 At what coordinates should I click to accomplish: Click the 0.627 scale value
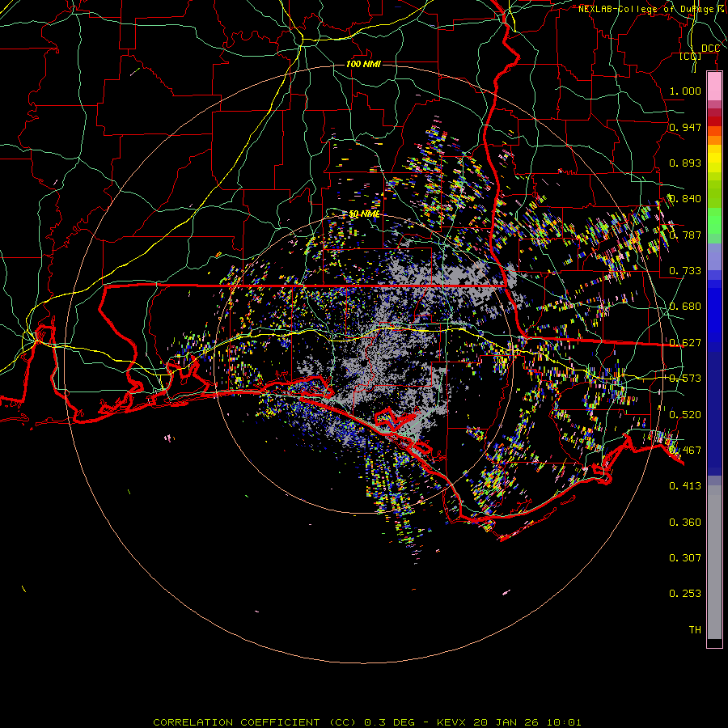[x=685, y=343]
